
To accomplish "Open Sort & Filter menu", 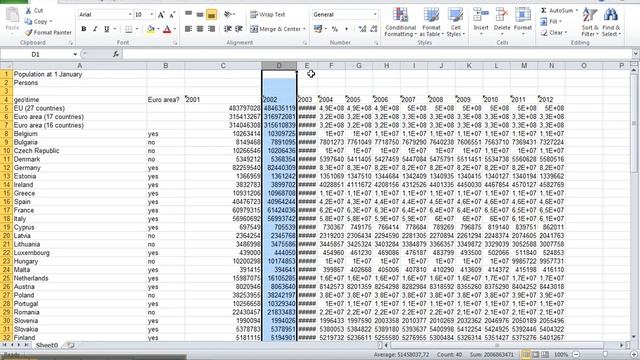I will coord(590,22).
